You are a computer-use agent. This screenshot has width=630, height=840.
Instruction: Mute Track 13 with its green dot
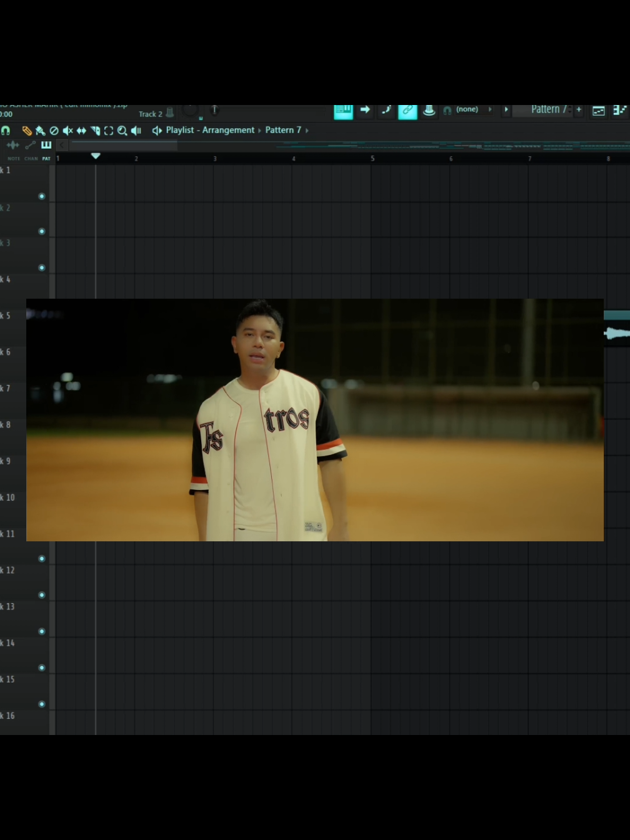coord(42,631)
